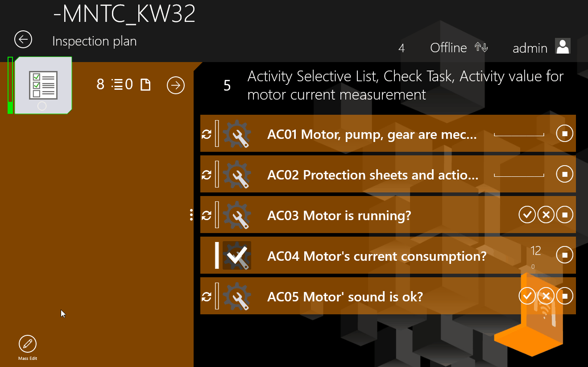Mark AC03 Motor is running as failed
Viewport: 588px width, 367px height.
point(546,215)
